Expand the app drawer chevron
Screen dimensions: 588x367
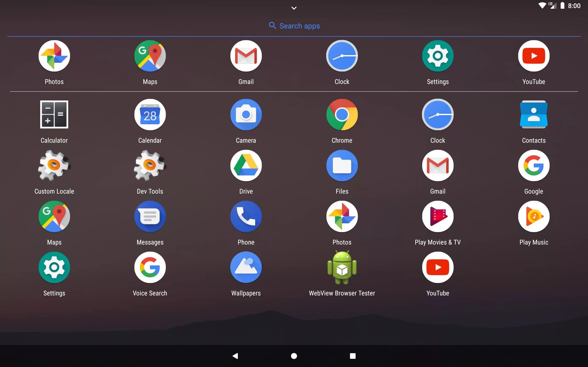click(x=294, y=8)
